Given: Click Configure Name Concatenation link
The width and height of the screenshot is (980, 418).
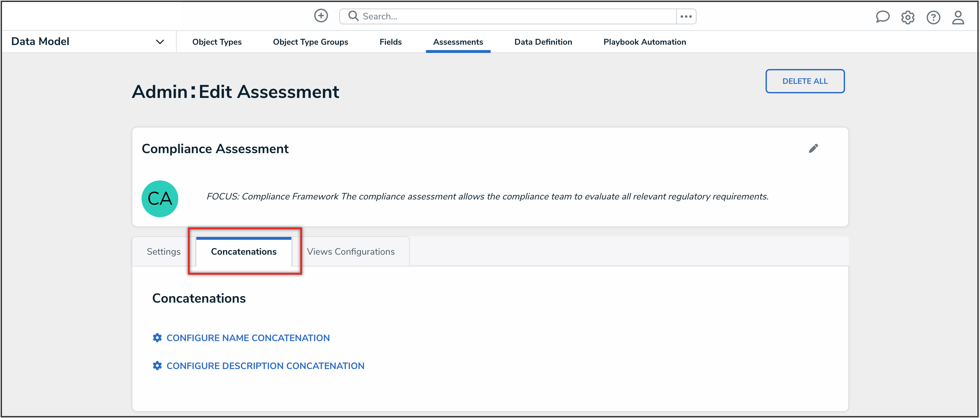Looking at the screenshot, I should coord(248,338).
